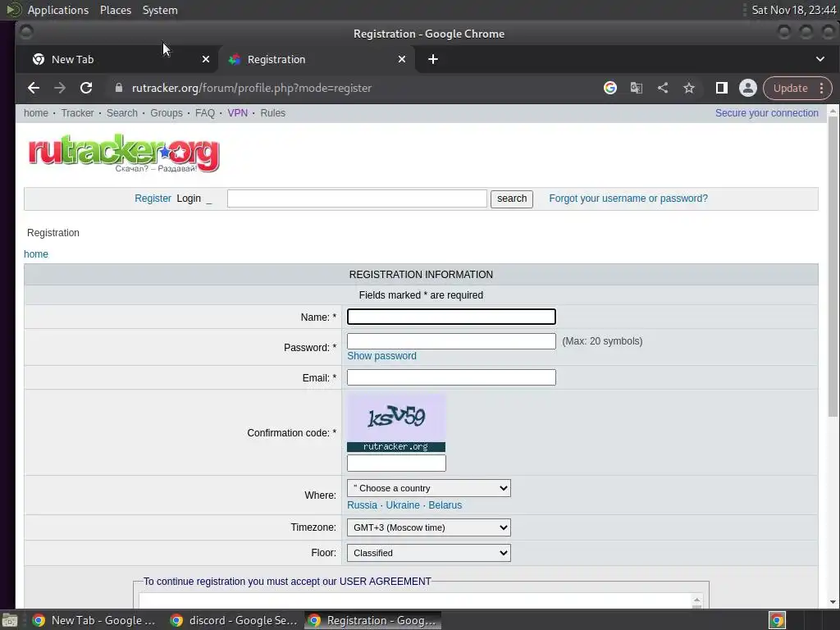Image resolution: width=840 pixels, height=630 pixels.
Task: Click the Update button in Chrome
Action: 790,88
